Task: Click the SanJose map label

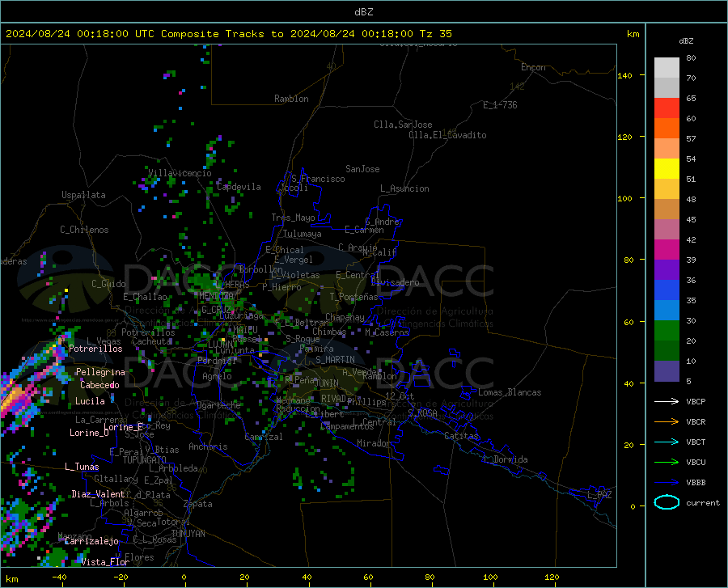Action: (x=362, y=169)
